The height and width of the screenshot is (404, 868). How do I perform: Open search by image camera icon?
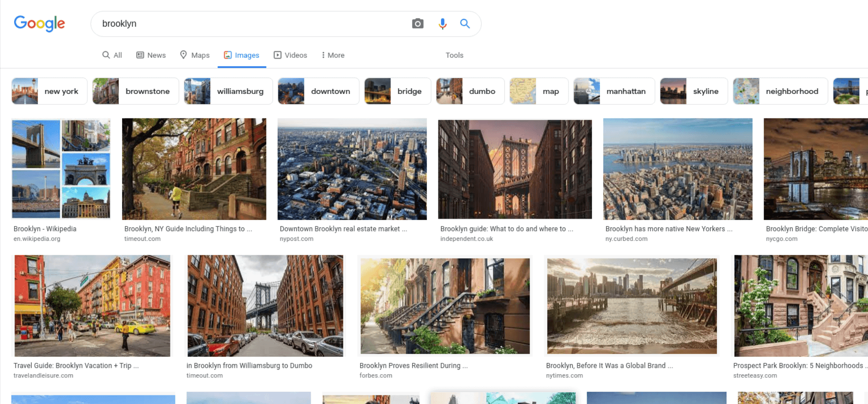417,23
